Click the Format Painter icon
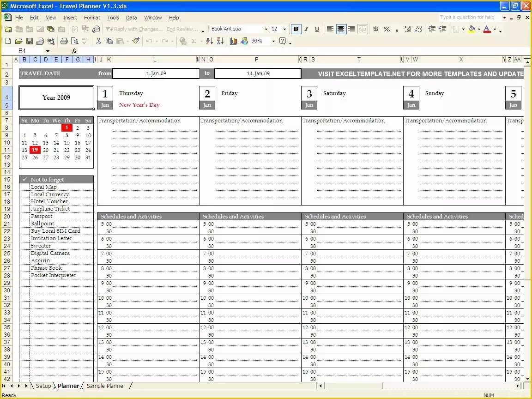This screenshot has width=532, height=399. pos(136,41)
